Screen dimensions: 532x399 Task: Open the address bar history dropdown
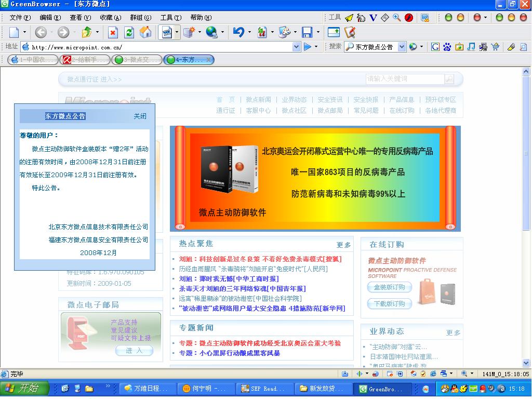pyautogui.click(x=296, y=47)
